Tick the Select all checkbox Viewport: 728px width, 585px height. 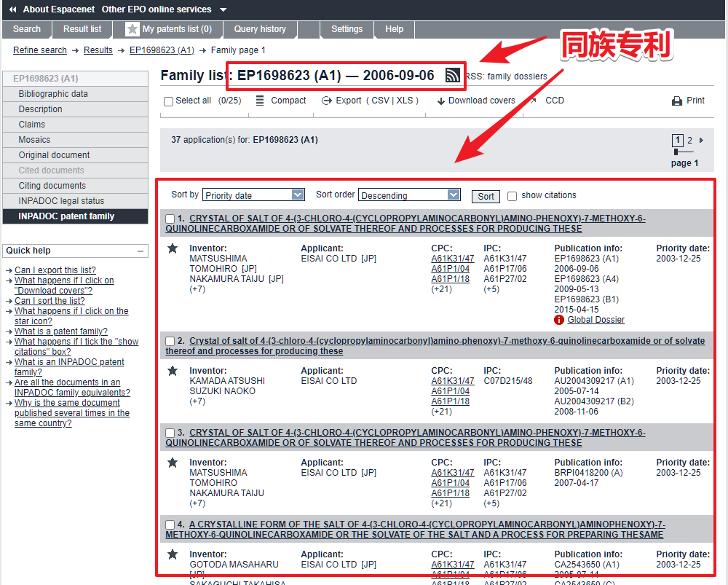pyautogui.click(x=169, y=101)
